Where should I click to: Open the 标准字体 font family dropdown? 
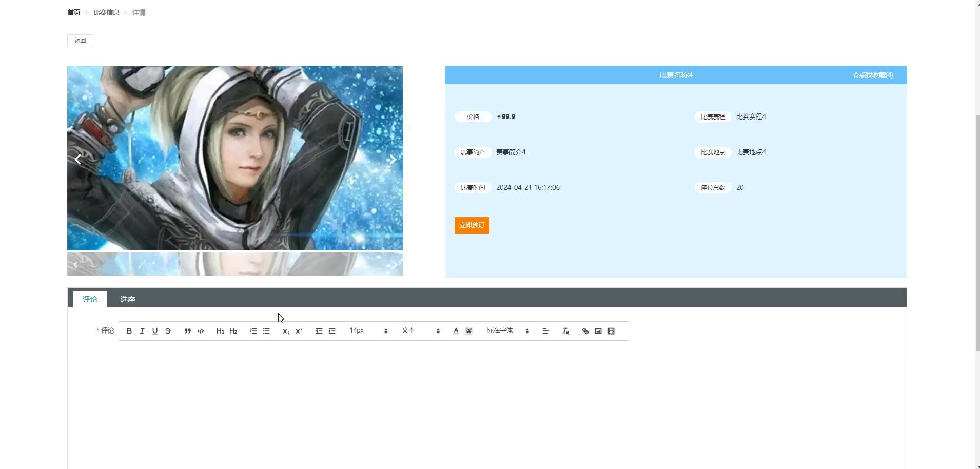(508, 331)
